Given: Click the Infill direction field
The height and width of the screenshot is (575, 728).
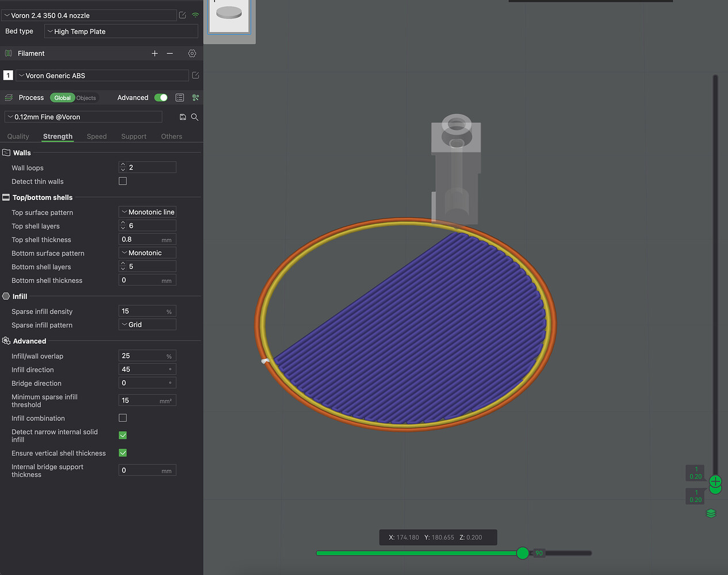Looking at the screenshot, I should point(147,369).
